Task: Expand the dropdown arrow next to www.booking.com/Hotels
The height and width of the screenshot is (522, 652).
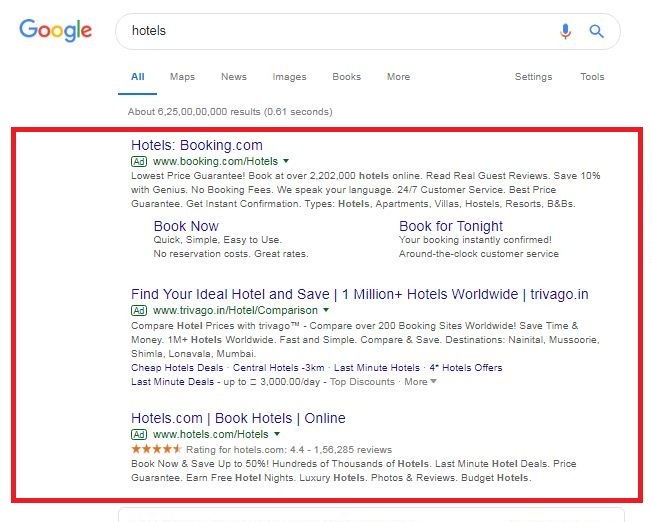Action: 286,161
